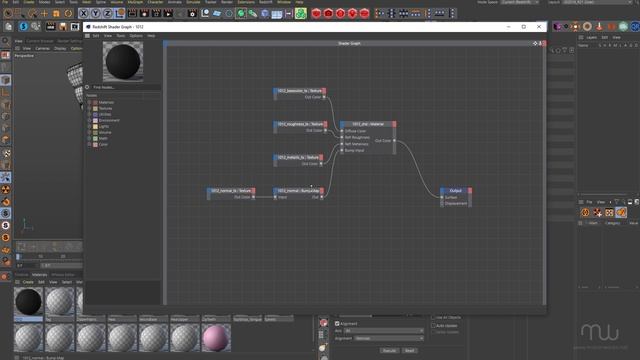Expand the Color node category
This screenshot has height=360, width=640.
pyautogui.click(x=89, y=144)
